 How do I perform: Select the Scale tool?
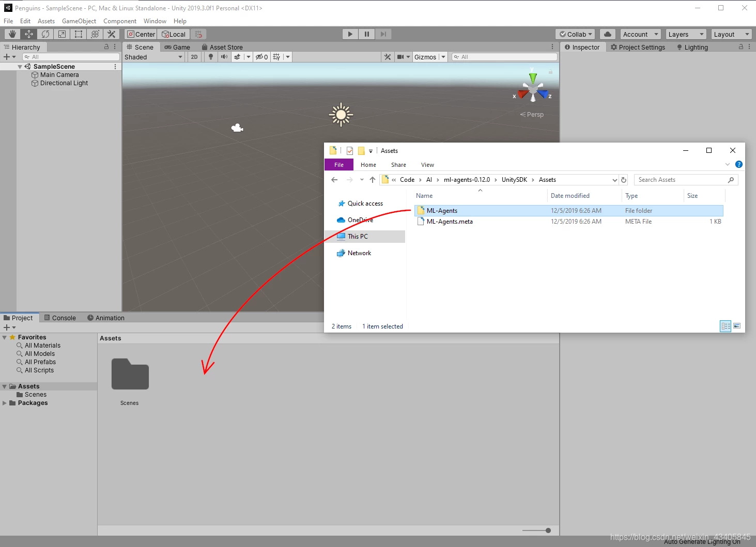click(x=62, y=34)
